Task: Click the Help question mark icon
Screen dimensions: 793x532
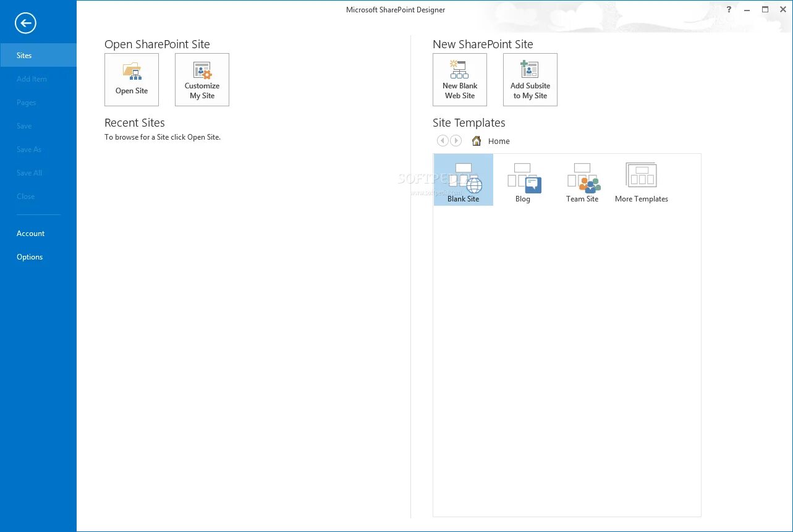Action: pyautogui.click(x=728, y=9)
